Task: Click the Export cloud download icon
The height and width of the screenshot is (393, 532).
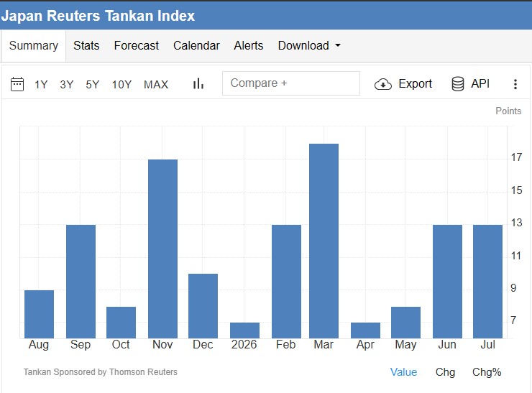Action: pyautogui.click(x=383, y=84)
